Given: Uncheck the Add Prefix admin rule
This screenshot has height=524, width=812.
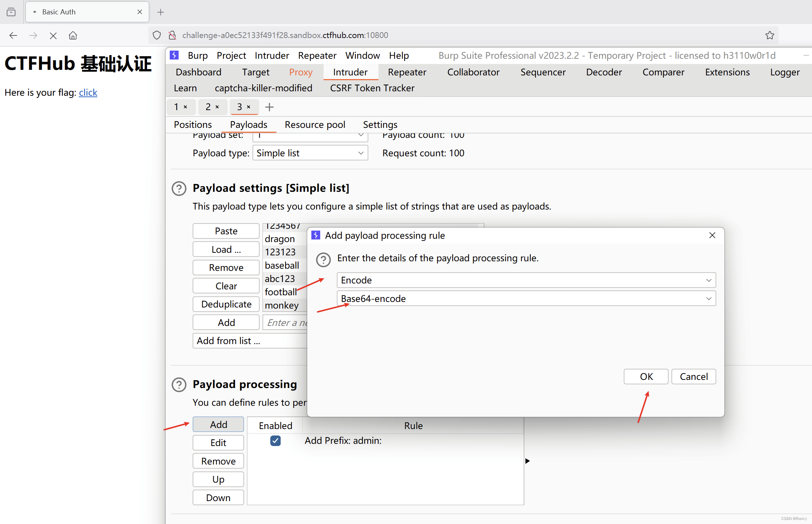Looking at the screenshot, I should click(x=275, y=440).
